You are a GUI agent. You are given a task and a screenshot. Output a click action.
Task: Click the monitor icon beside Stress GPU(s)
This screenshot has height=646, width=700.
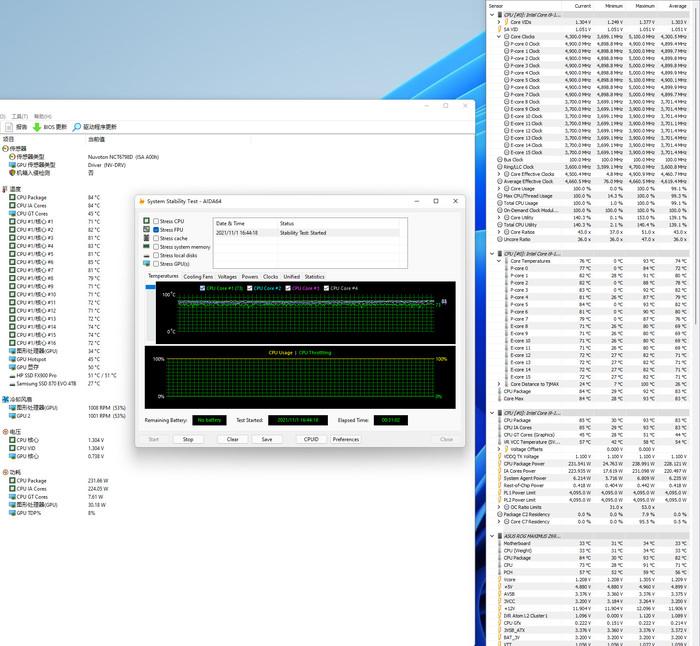(x=146, y=263)
